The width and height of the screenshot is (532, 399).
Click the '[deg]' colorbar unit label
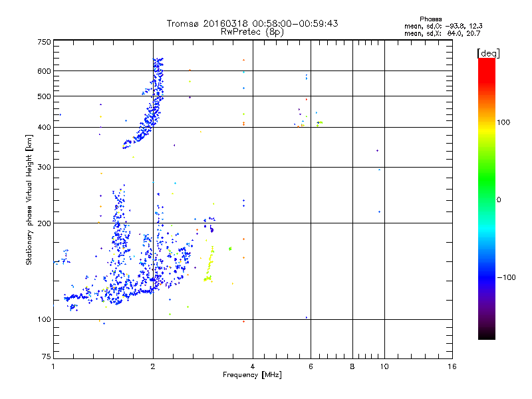point(488,53)
